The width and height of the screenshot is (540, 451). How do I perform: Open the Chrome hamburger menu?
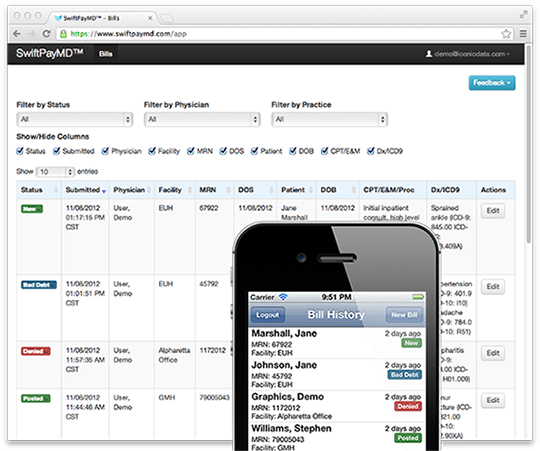pyautogui.click(x=523, y=34)
